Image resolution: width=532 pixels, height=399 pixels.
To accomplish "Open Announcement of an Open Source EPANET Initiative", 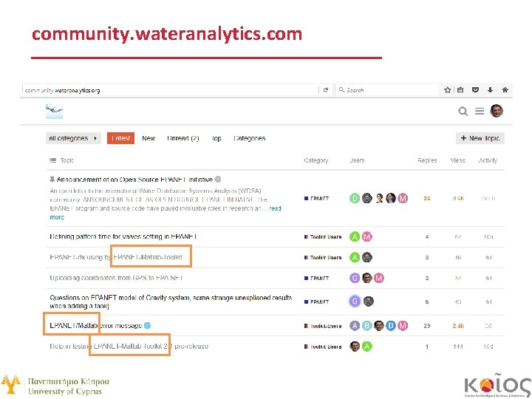I will tap(134, 180).
